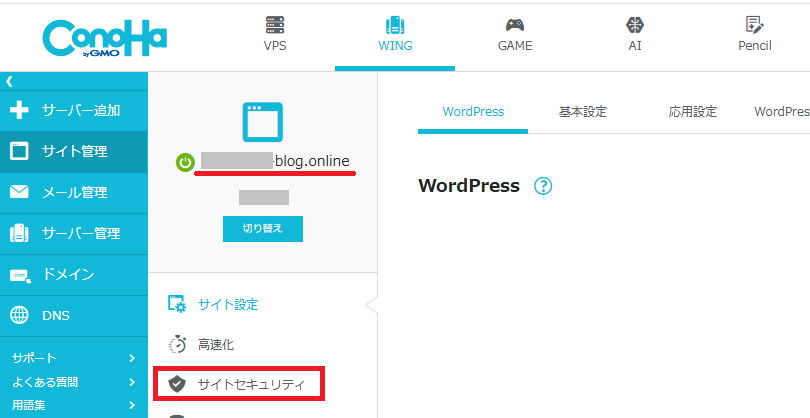Expand the よくある質問 menu

pyautogui.click(x=74, y=382)
